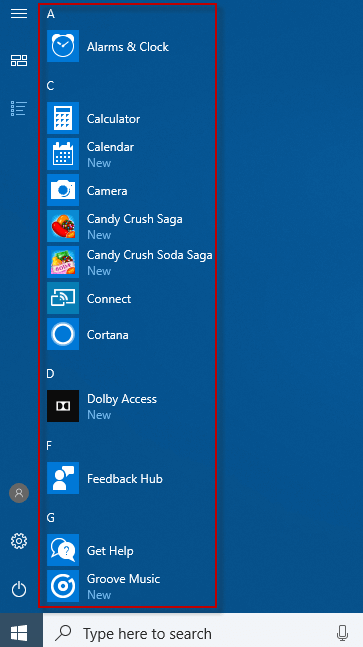Image resolution: width=363 pixels, height=647 pixels.
Task: Click the Groove Music text label
Action: coord(123,579)
